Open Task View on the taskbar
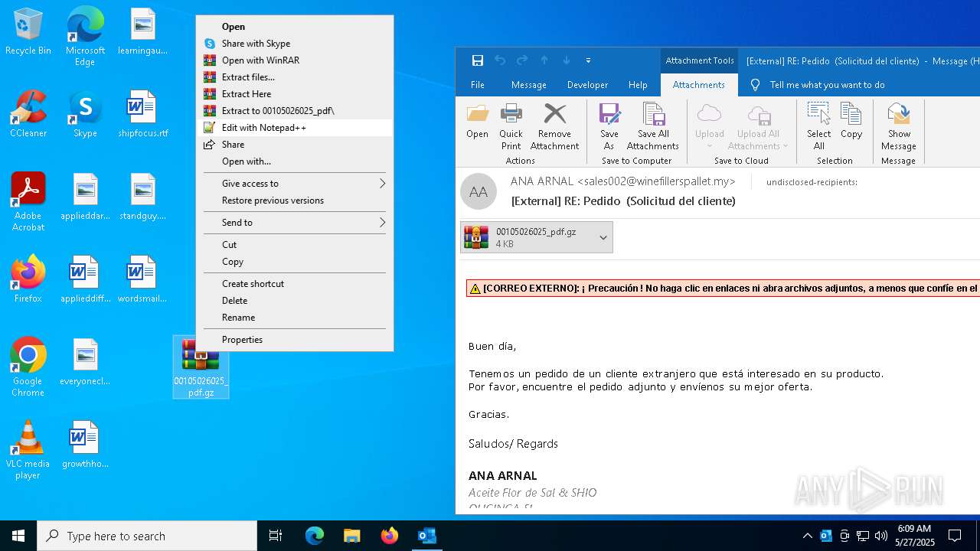This screenshot has height=551, width=980. pyautogui.click(x=276, y=536)
